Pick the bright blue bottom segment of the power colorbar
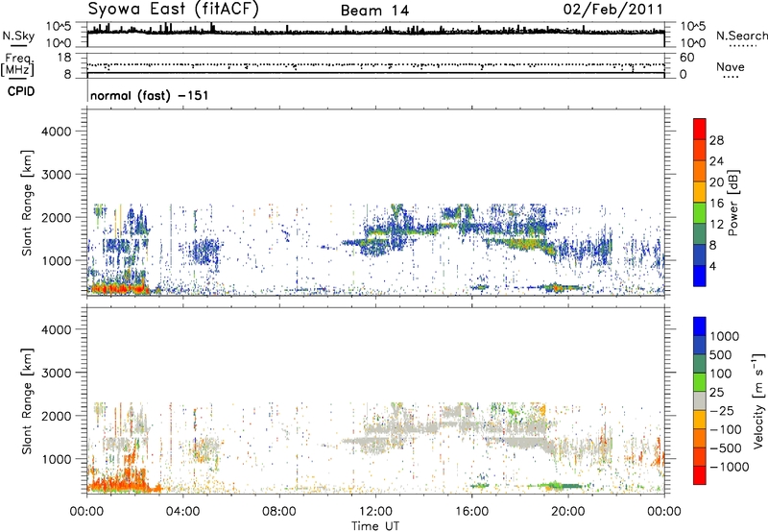 point(700,276)
